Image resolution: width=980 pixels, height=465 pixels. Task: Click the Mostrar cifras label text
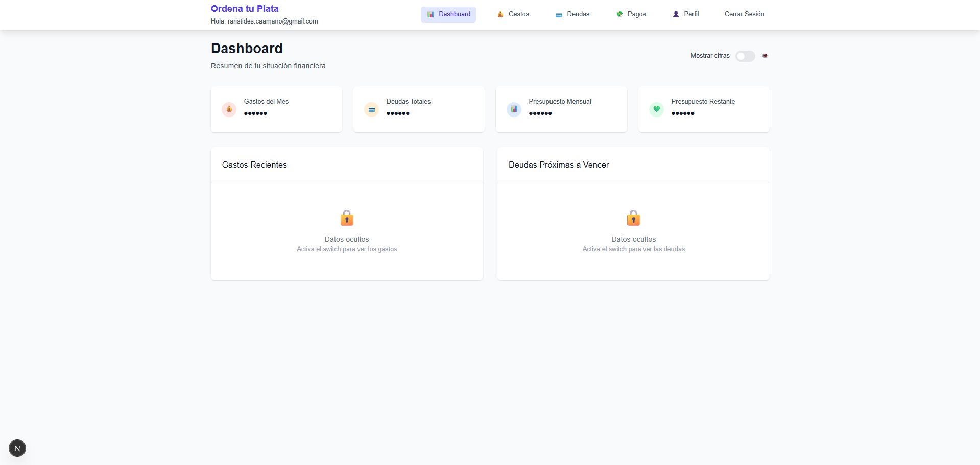pos(710,56)
